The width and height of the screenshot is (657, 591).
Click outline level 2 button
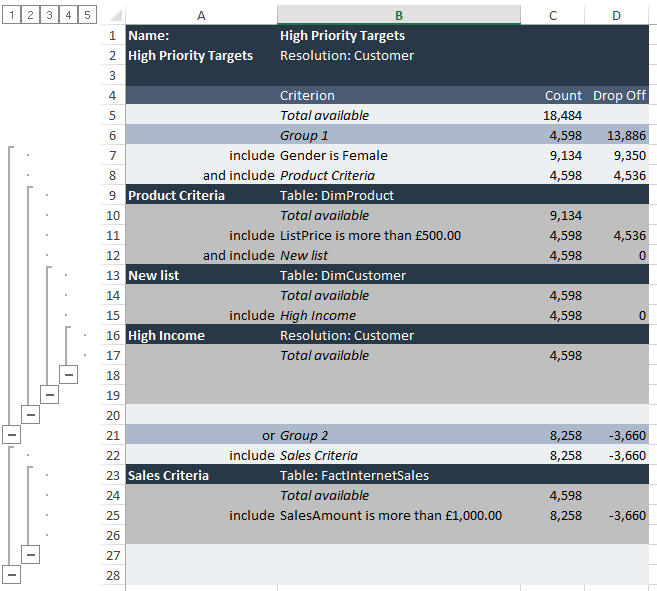coord(30,15)
